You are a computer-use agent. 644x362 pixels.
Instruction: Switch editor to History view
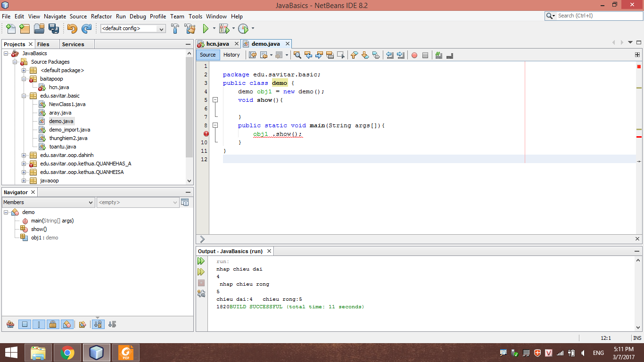tap(231, 55)
